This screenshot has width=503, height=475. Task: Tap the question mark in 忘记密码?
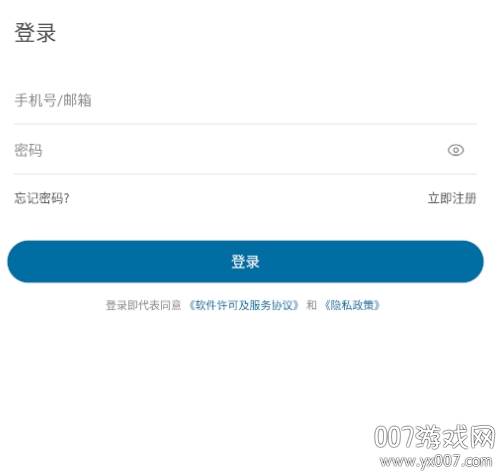[x=66, y=198]
